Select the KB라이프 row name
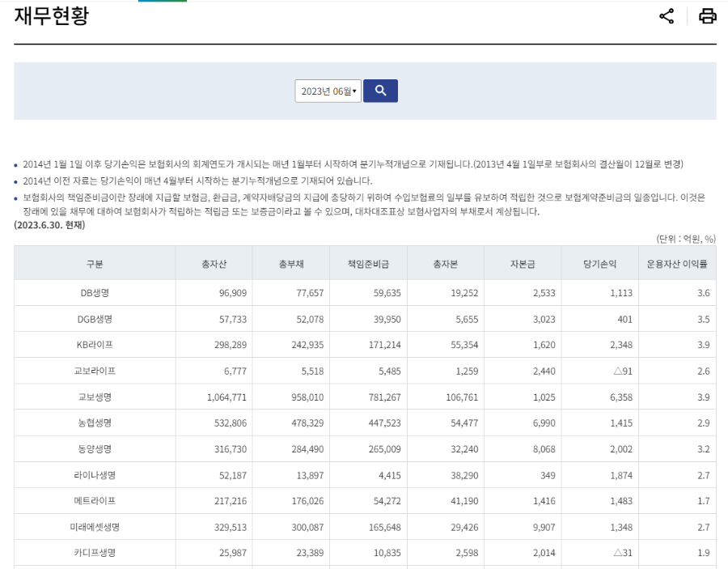 [x=95, y=345]
